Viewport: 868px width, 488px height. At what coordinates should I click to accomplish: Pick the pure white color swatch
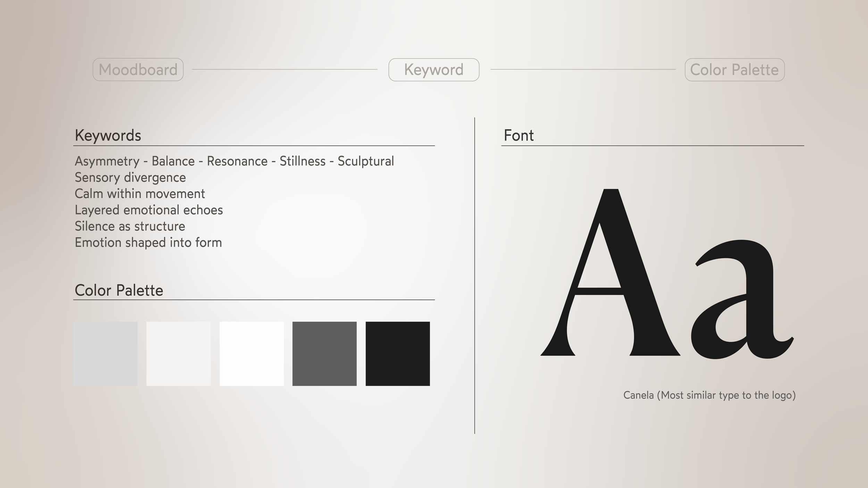(251, 354)
